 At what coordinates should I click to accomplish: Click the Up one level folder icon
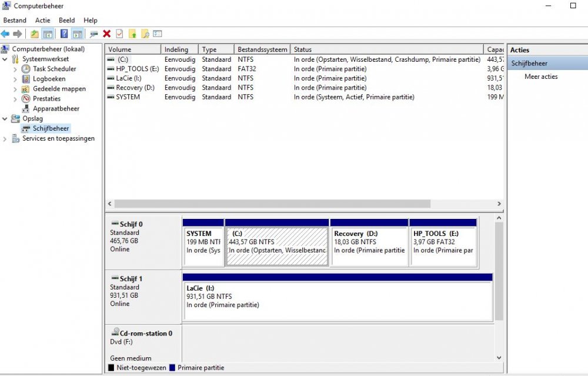(35, 34)
